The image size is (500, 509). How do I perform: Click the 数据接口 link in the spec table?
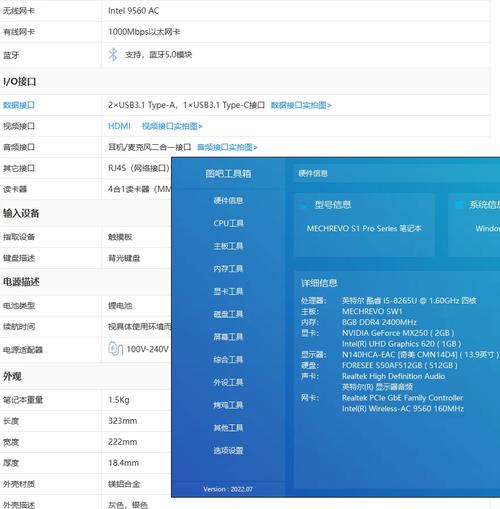tap(19, 105)
